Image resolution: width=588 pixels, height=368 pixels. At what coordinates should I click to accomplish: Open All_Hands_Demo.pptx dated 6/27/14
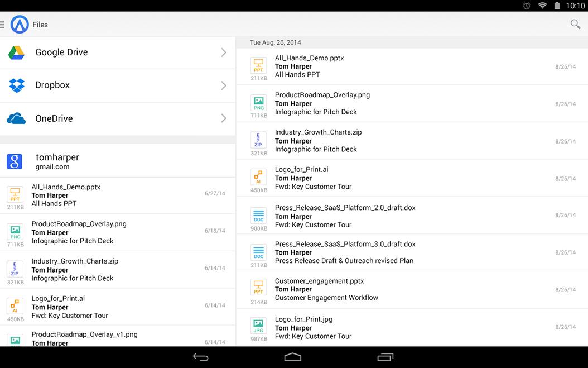117,195
